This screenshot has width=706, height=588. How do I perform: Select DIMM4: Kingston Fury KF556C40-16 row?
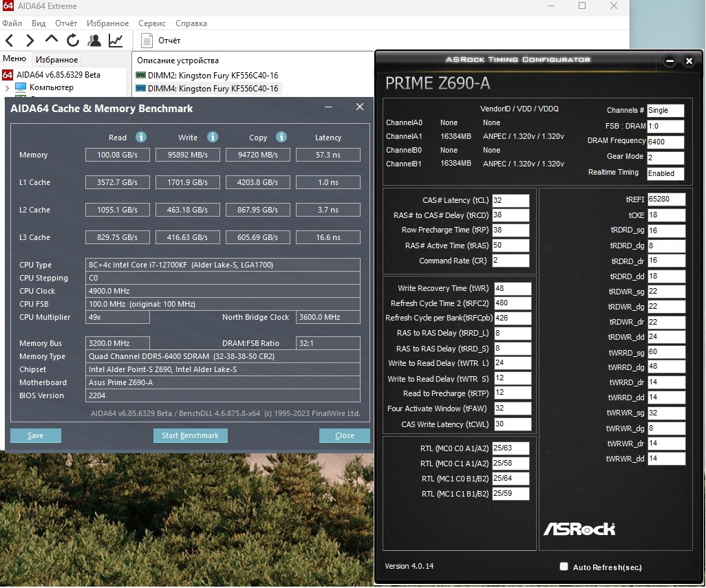coord(207,88)
